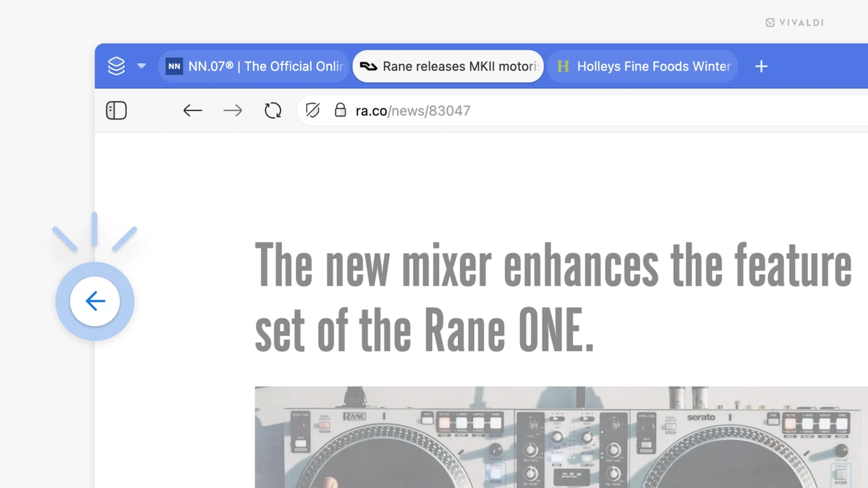Click the NN favicon on the first tab
The image size is (868, 488).
(x=174, y=66)
